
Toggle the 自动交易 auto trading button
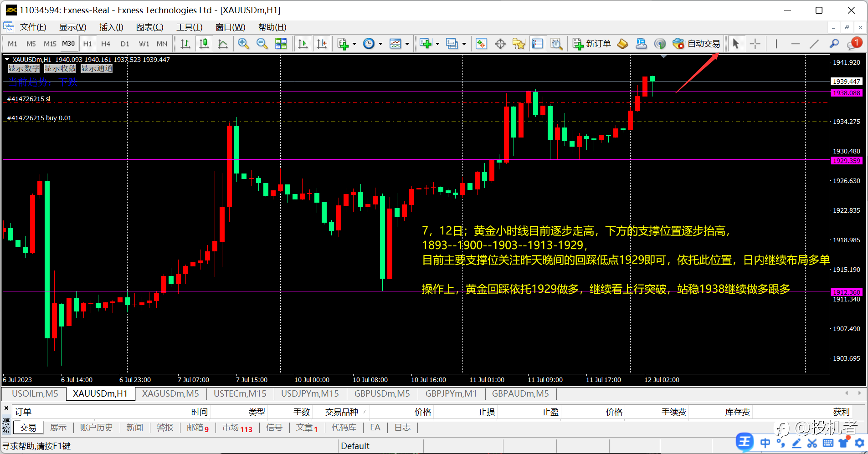pyautogui.click(x=697, y=44)
